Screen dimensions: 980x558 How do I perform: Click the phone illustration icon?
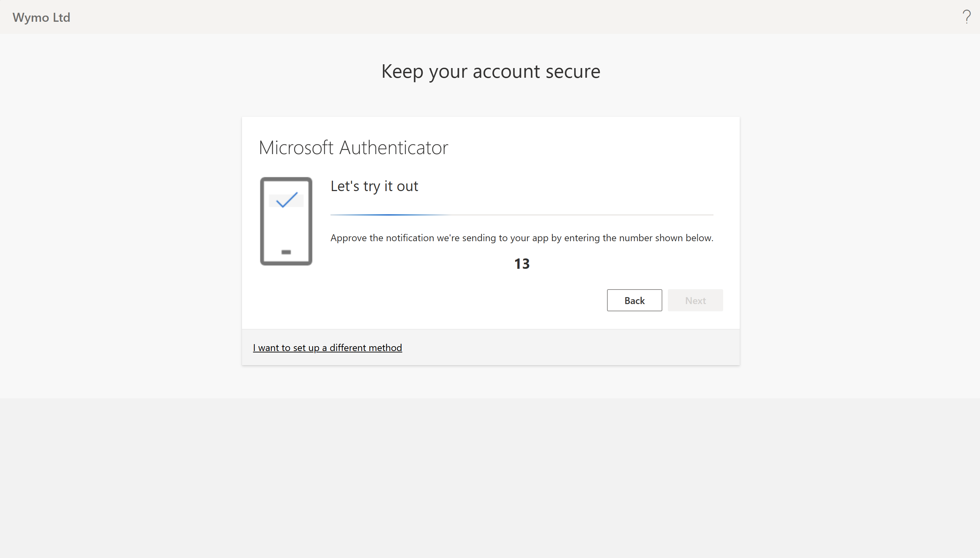[286, 221]
